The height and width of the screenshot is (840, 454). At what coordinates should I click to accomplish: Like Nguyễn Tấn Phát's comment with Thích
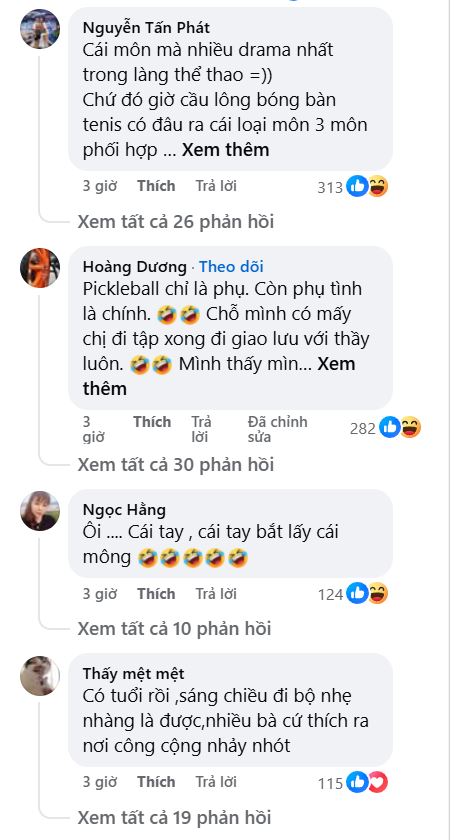coord(156,186)
